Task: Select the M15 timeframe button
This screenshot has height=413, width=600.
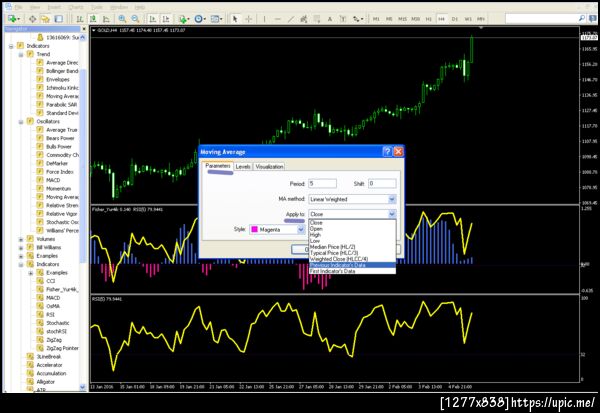Action: point(402,19)
